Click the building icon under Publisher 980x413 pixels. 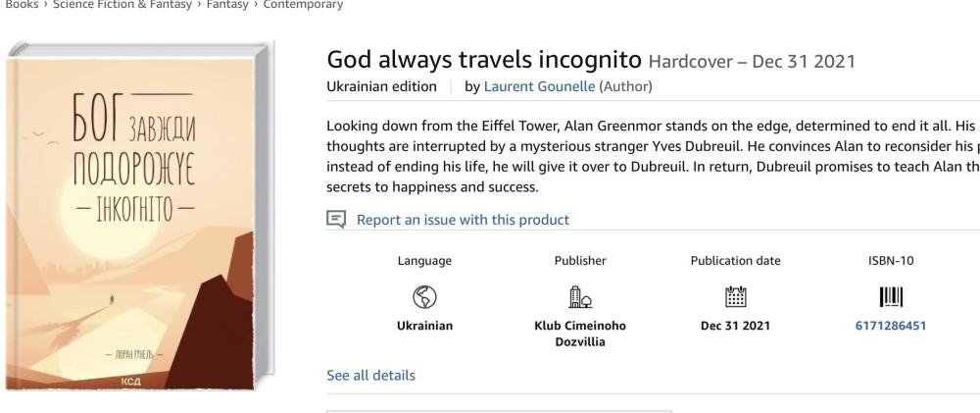tap(580, 294)
